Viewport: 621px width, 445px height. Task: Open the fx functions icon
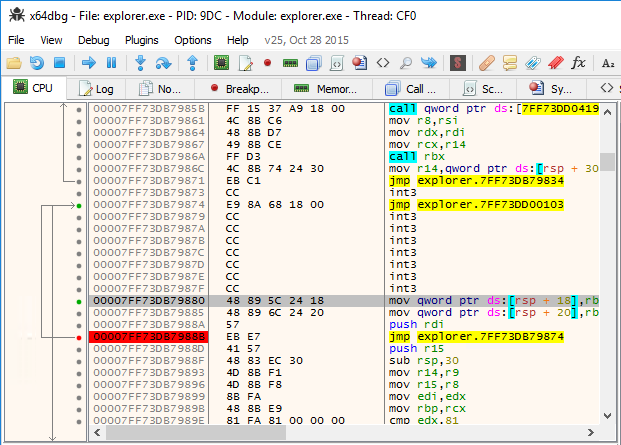(578, 63)
